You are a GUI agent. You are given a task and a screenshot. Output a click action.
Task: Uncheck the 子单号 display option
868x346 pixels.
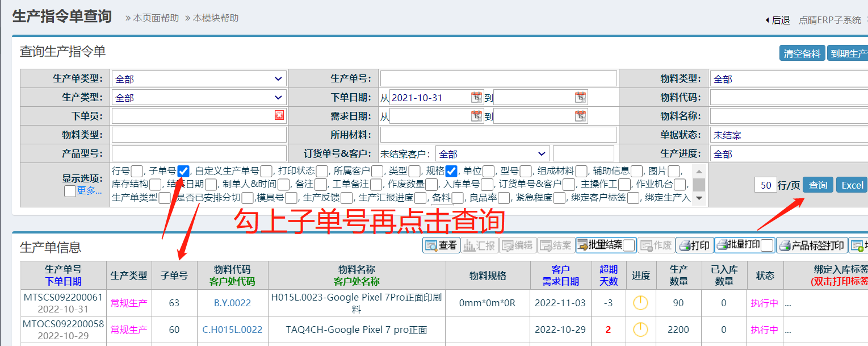pos(183,171)
